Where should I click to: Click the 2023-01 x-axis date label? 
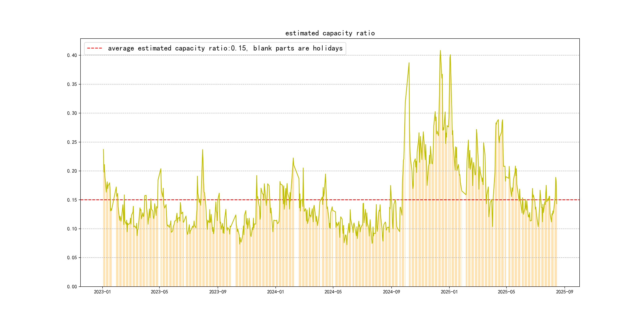[102, 292]
